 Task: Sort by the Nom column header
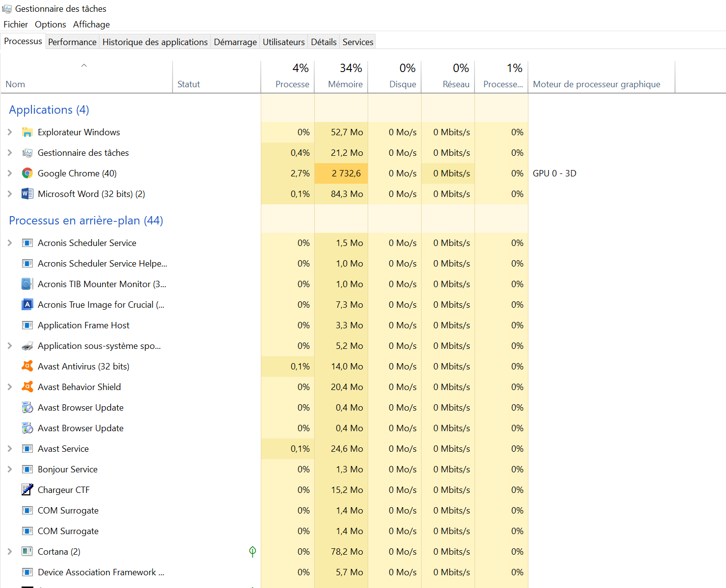15,84
